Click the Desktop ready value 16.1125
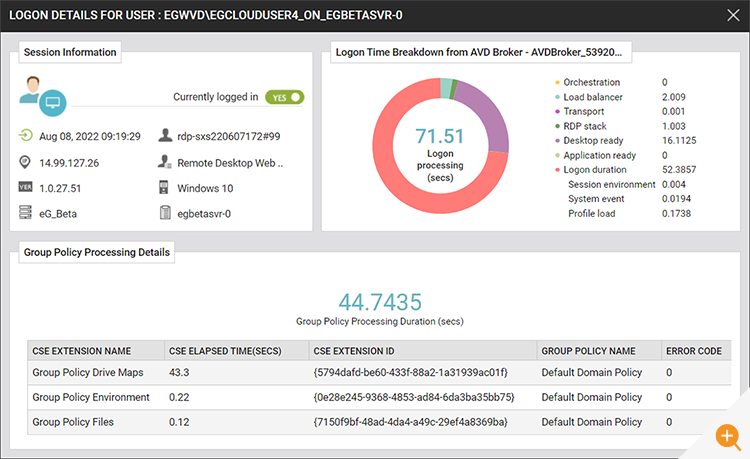The image size is (750, 459). (x=679, y=141)
